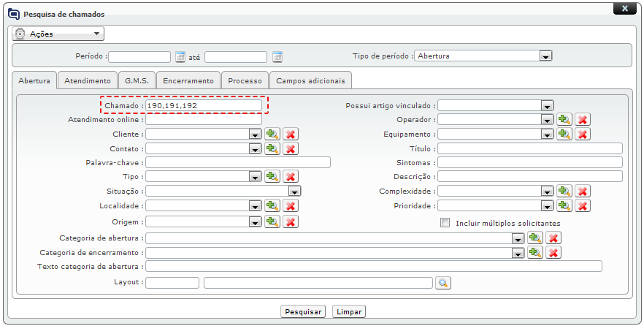644x326 pixels.
Task: Click search-add icon for Categoria de encerramento
Action: point(535,252)
